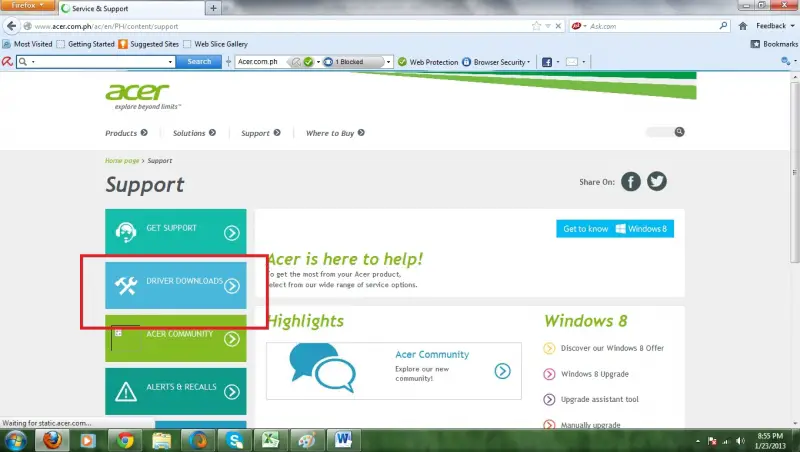This screenshot has width=800, height=452.
Task: Click the Ask.com search magnifier icon
Action: 723,26
